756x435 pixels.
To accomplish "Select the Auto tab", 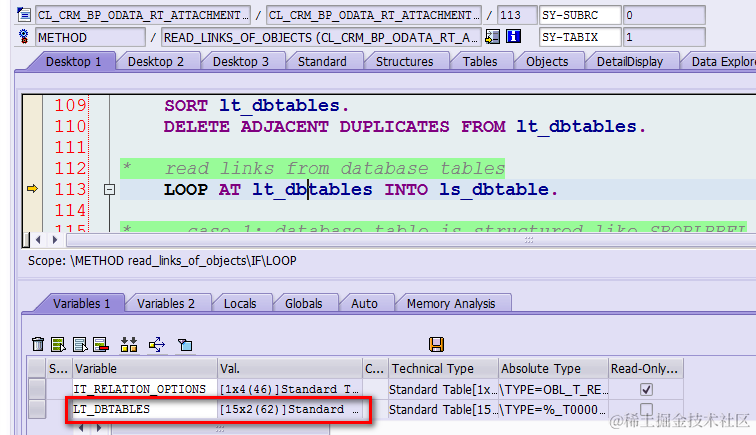I will click(x=364, y=303).
